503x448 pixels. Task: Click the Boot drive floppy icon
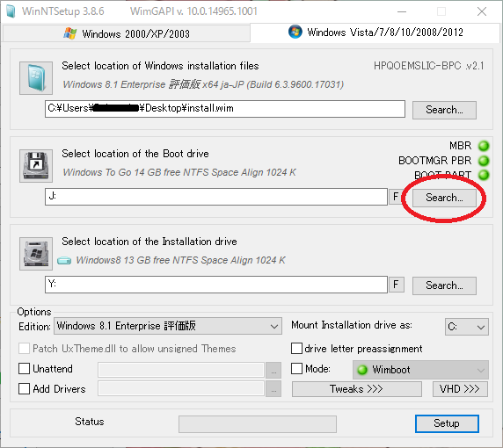[36, 166]
